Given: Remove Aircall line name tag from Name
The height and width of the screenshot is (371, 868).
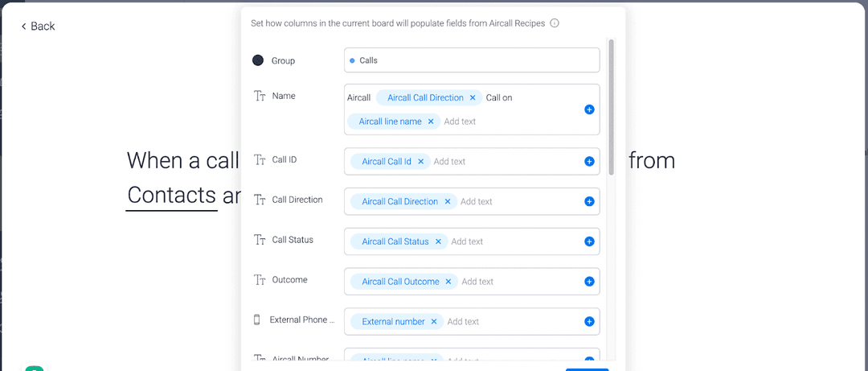Looking at the screenshot, I should click(431, 122).
